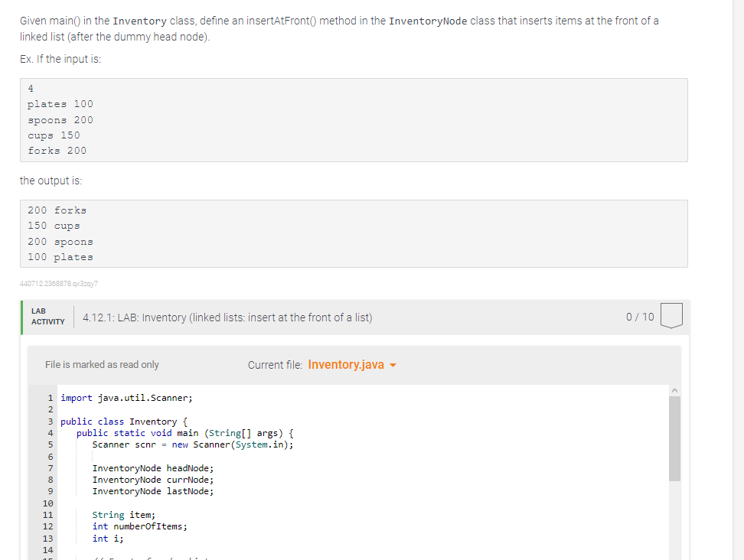Click the scrollbar up arrow in the code editor
The image size is (744, 560).
point(674,389)
